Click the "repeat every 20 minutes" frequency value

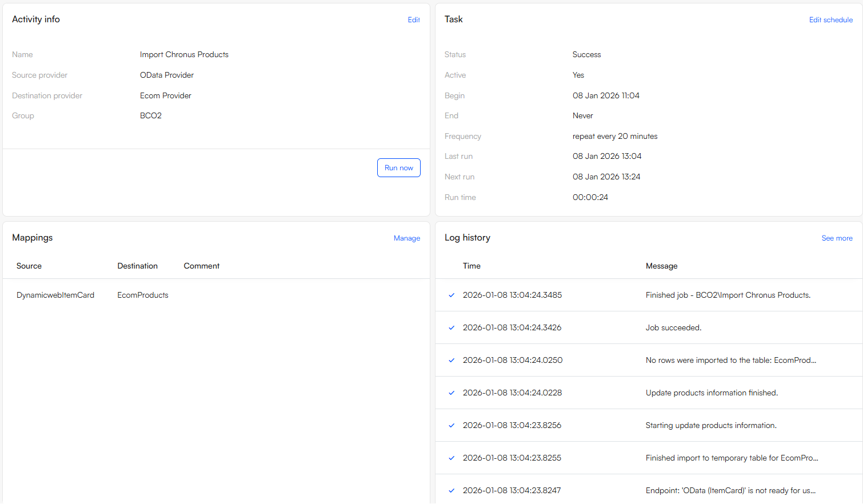click(x=615, y=136)
